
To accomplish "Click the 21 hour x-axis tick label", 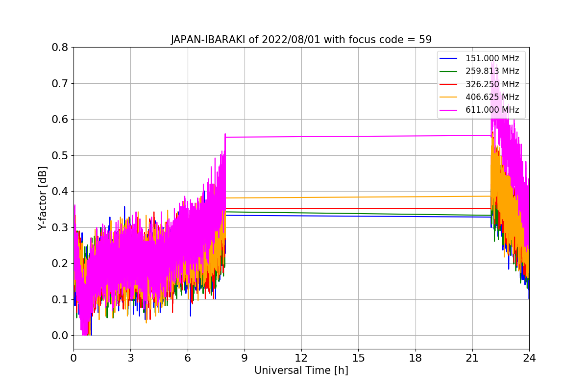I will [x=472, y=358].
